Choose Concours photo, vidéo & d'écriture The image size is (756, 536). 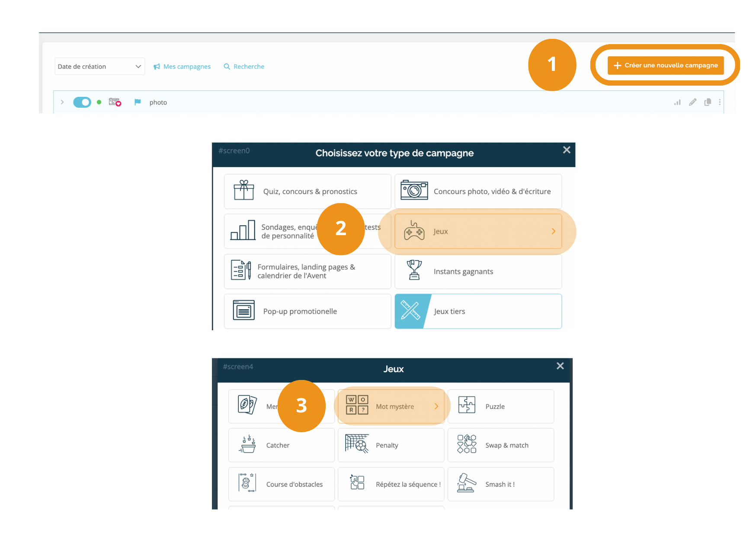click(x=478, y=191)
